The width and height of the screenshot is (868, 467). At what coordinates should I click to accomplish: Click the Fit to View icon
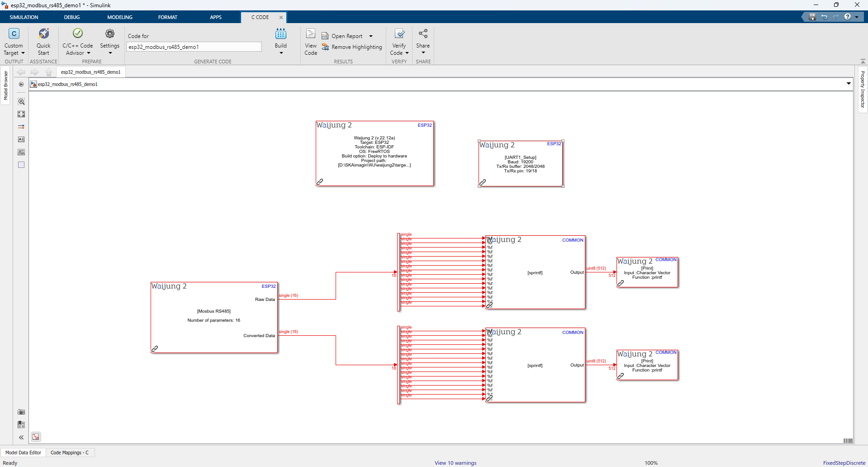tap(21, 114)
